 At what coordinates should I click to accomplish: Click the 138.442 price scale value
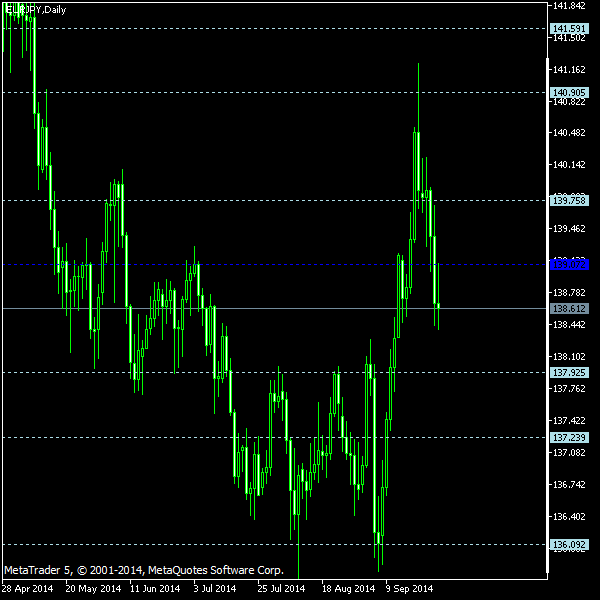[569, 325]
